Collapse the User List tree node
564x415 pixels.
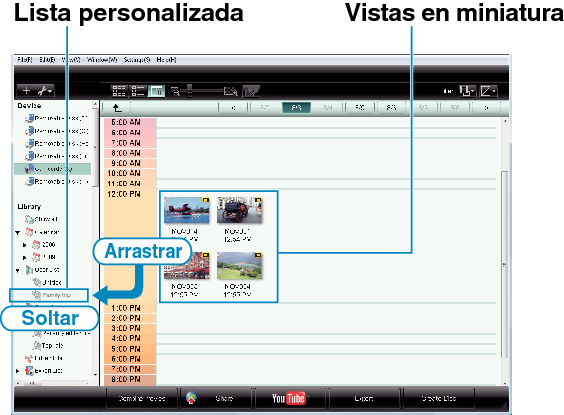point(18,270)
